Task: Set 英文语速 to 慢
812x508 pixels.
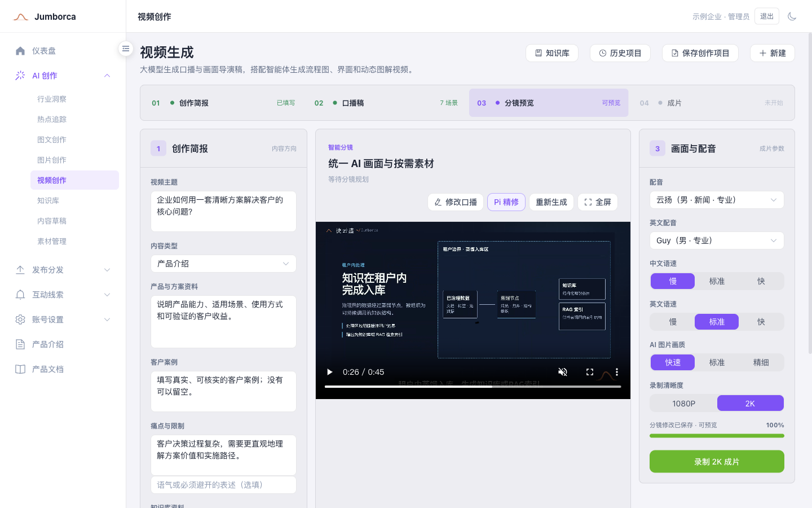Action: pyautogui.click(x=673, y=322)
